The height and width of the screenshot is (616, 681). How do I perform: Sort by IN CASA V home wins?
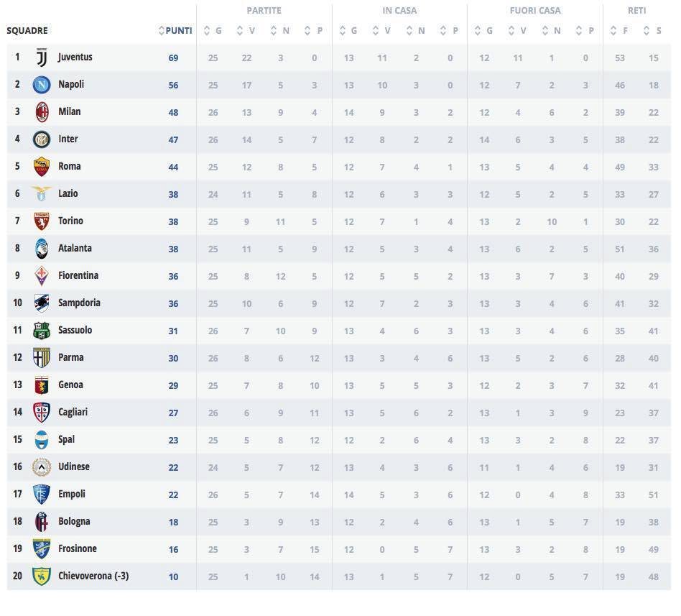[x=376, y=31]
